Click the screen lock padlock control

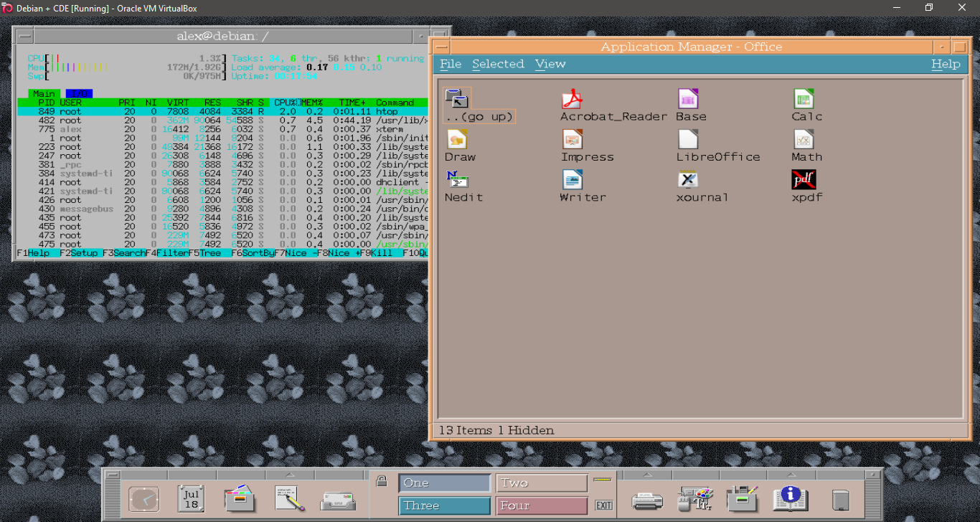[382, 481]
